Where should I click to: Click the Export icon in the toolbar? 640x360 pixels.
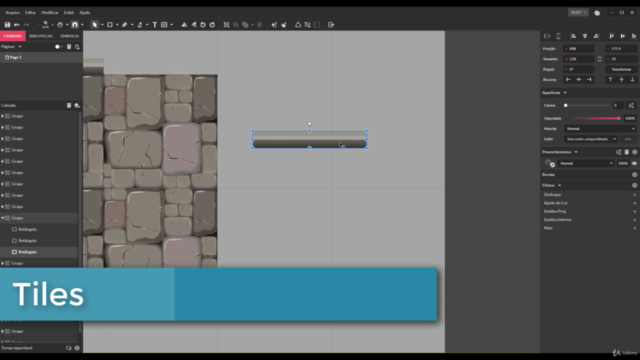(x=331, y=25)
